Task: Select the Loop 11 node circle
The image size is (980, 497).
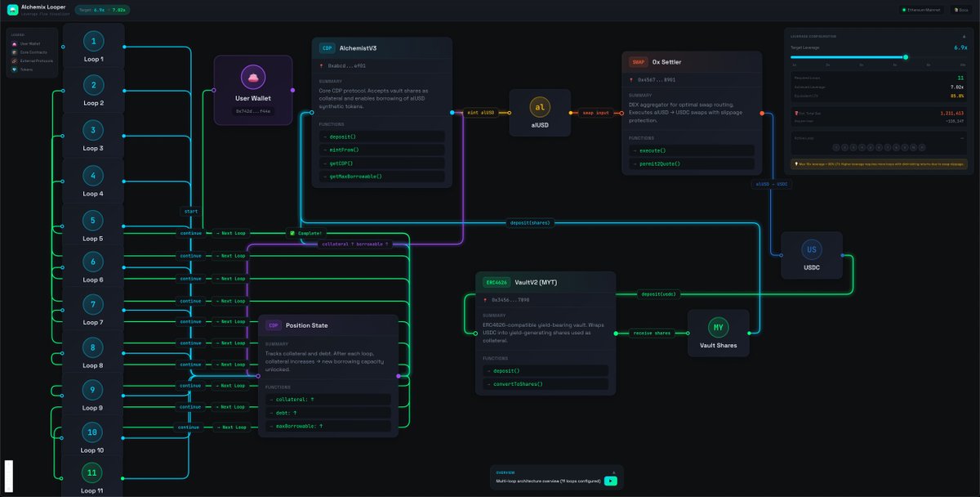Action: click(93, 473)
